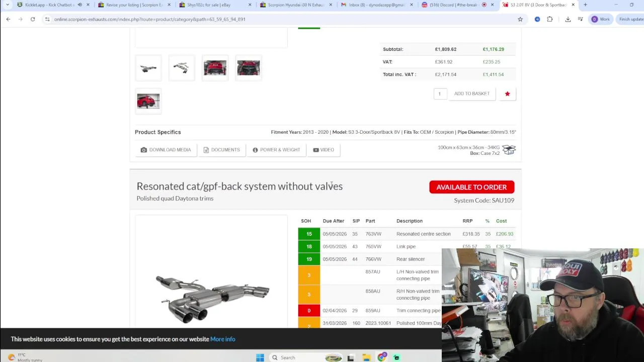
Task: Open Chrome from taskbar
Action: click(382, 357)
